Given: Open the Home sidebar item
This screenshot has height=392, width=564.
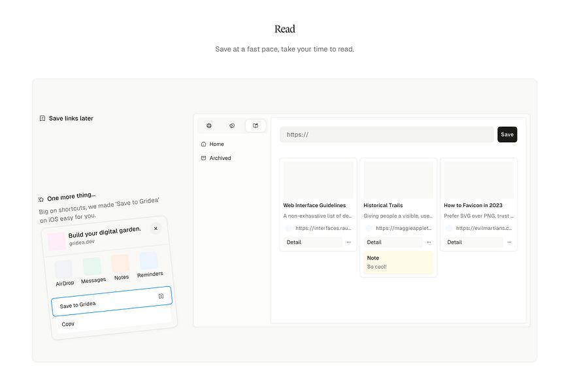Looking at the screenshot, I should coord(232,144).
